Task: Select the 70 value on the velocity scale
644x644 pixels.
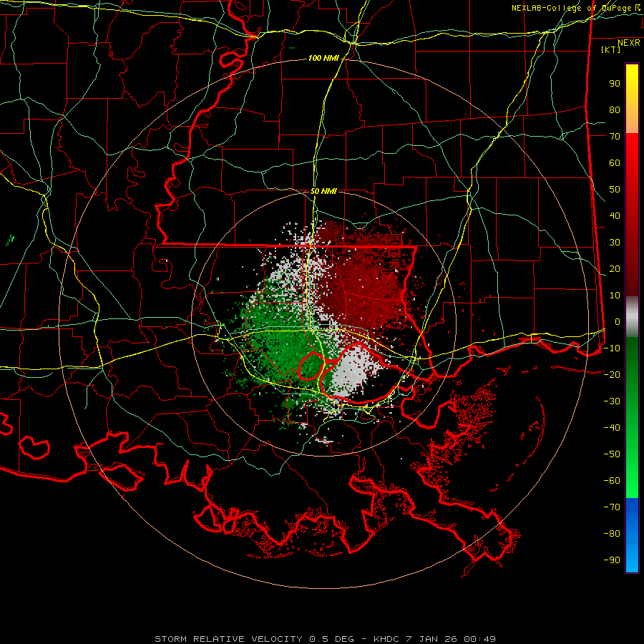Action: point(615,137)
